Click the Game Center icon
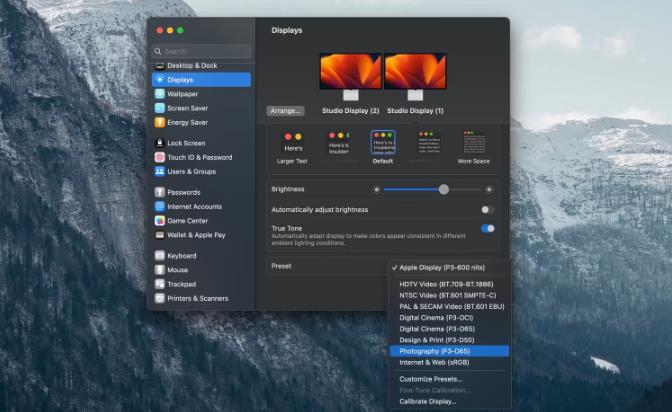 [159, 221]
